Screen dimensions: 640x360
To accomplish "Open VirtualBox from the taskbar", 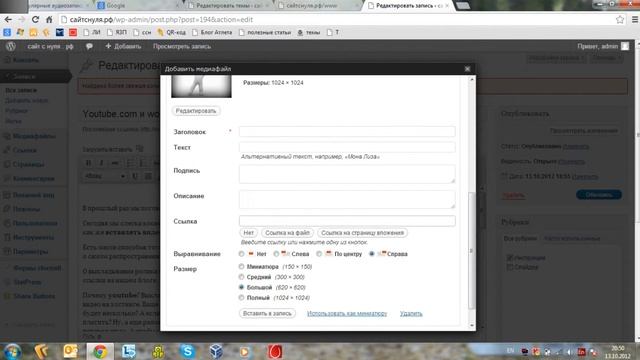I will point(216,351).
